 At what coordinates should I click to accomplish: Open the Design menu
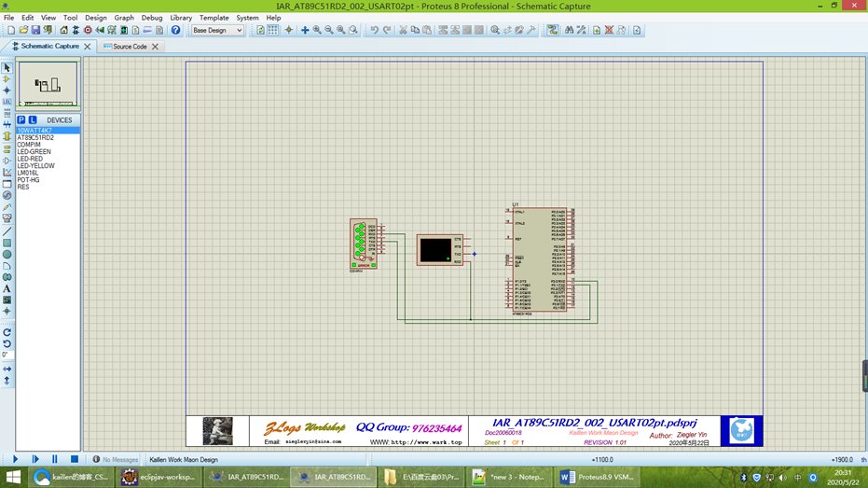pyautogui.click(x=96, y=18)
